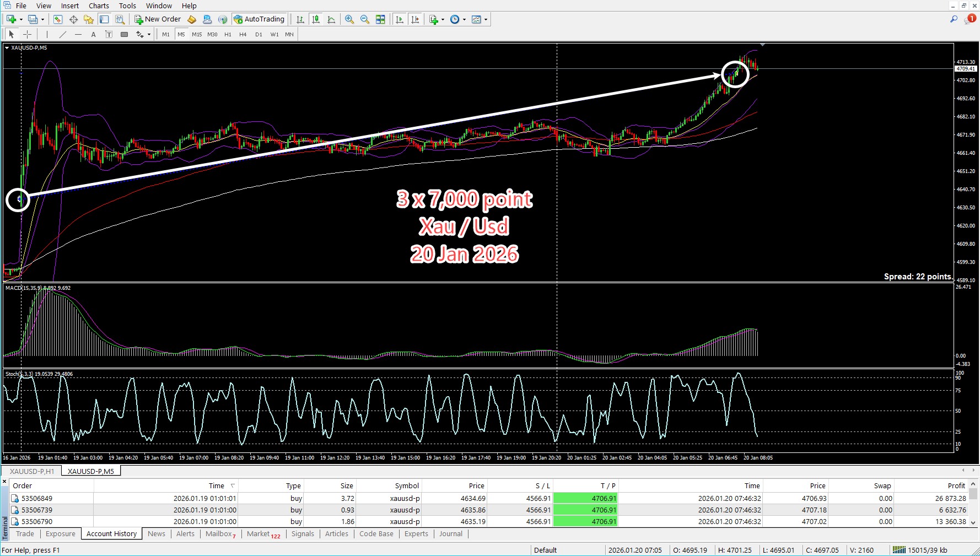Click the New Order button

coord(158,19)
